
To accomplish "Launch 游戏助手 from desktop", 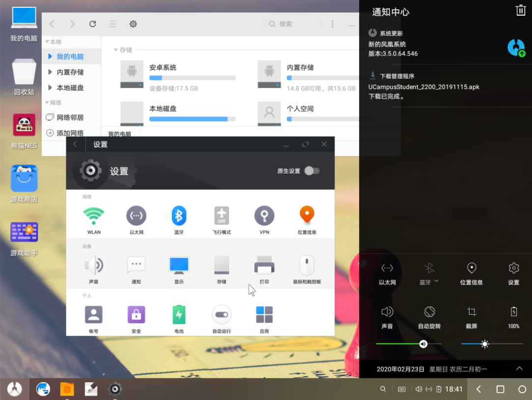I will pyautogui.click(x=24, y=239).
